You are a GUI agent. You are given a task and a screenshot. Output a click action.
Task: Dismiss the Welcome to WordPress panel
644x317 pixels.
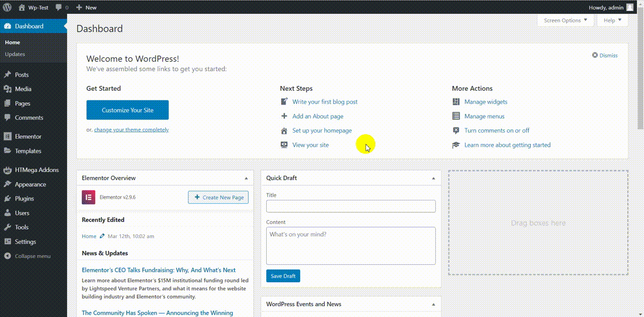pyautogui.click(x=605, y=55)
